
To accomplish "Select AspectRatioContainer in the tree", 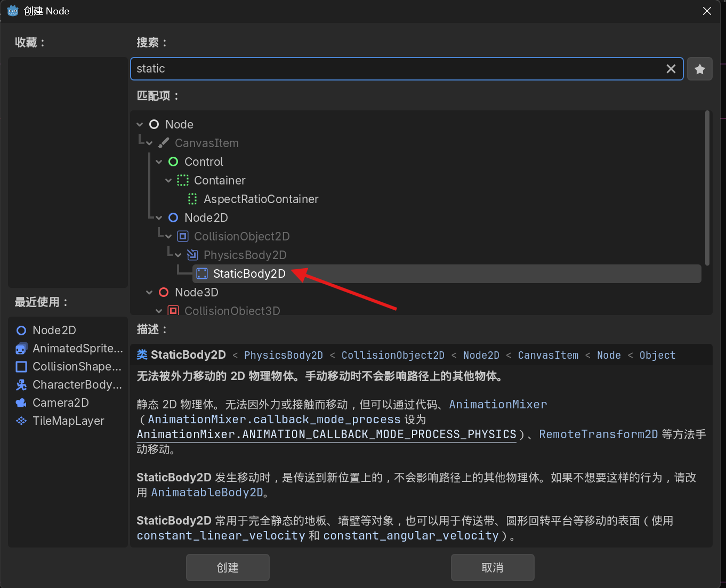I will click(x=261, y=199).
